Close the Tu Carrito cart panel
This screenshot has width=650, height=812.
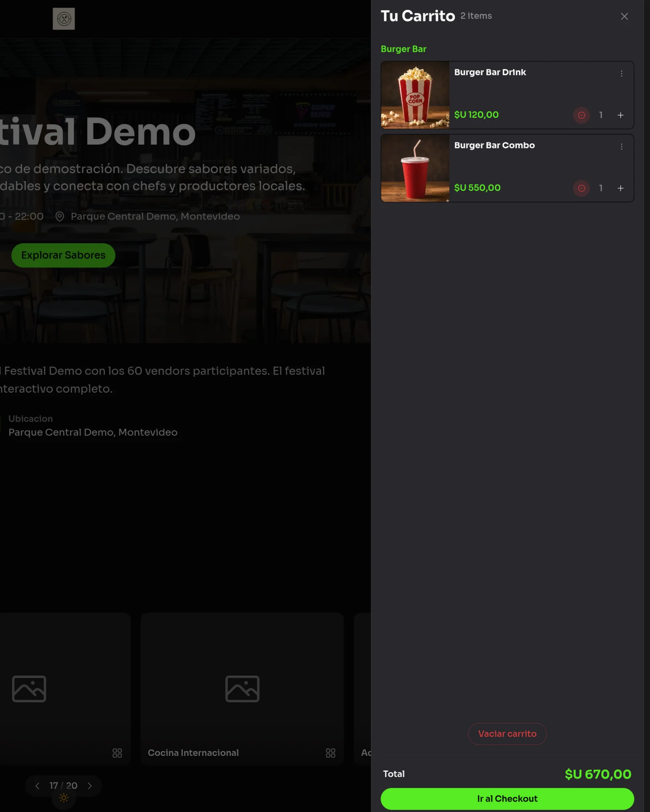624,16
